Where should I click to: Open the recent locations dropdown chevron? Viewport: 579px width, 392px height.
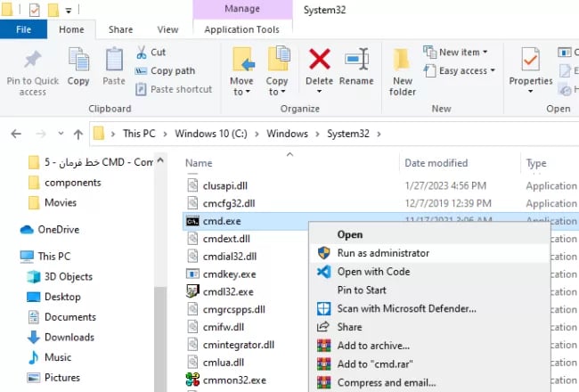point(61,134)
